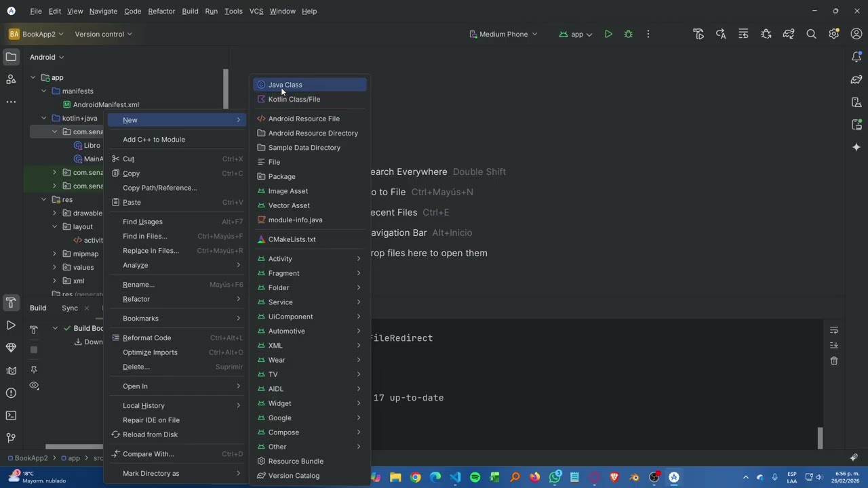Image resolution: width=868 pixels, height=488 pixels.
Task: Open the Project tool window icon
Action: pos(11,57)
